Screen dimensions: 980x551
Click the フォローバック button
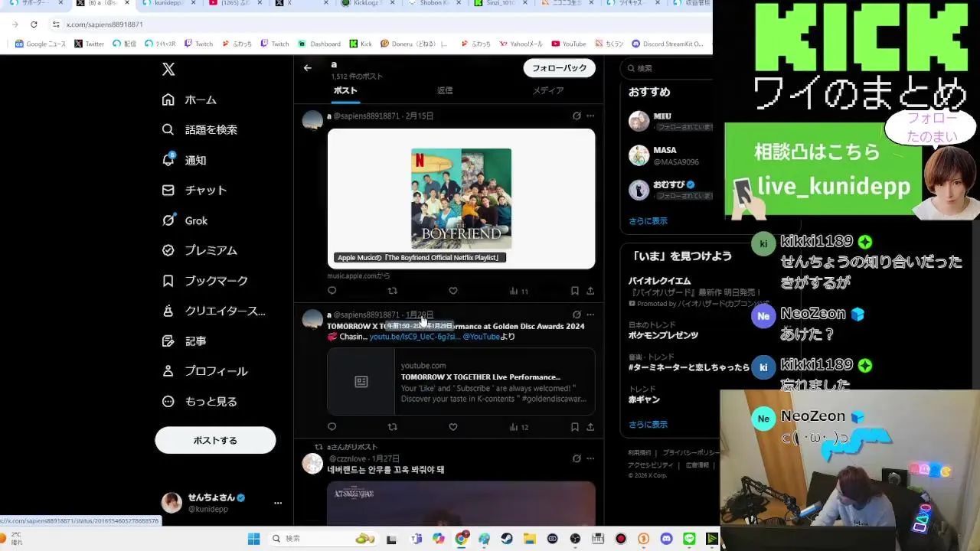(560, 68)
